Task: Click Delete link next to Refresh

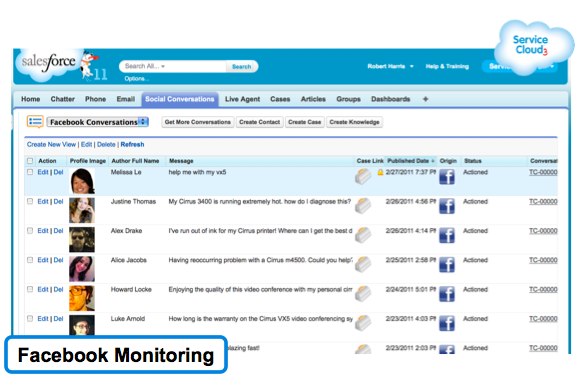Action: tap(106, 145)
